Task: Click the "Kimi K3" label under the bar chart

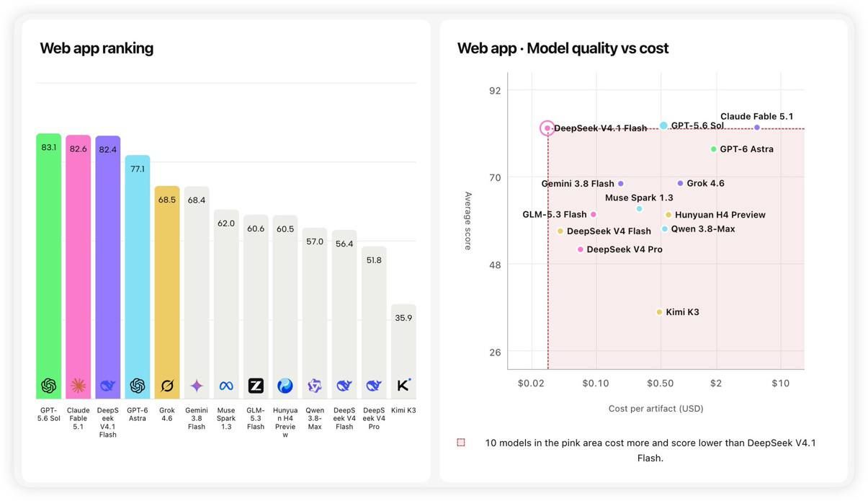Action: click(403, 411)
